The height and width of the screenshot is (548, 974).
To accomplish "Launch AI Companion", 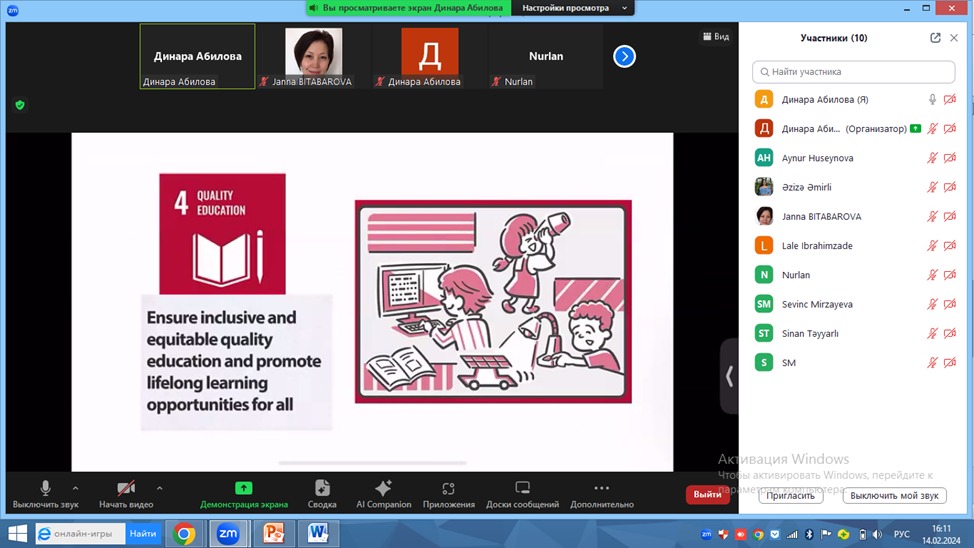I will click(383, 495).
